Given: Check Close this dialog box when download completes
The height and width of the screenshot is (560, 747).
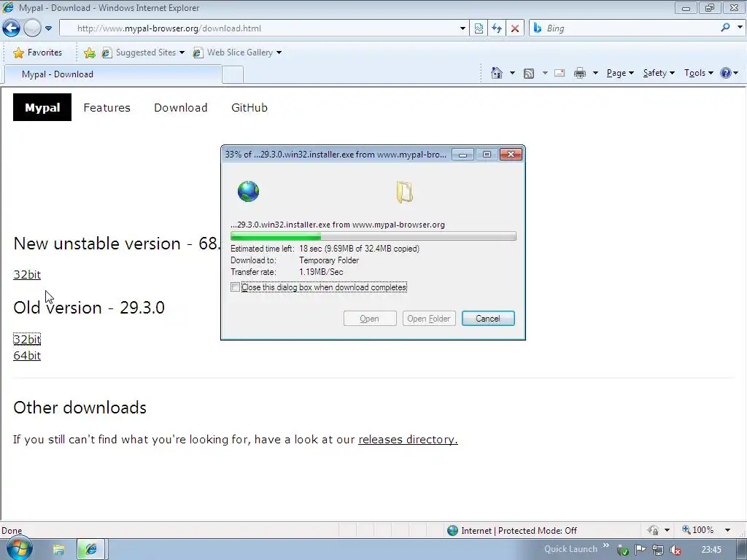Looking at the screenshot, I should point(235,287).
